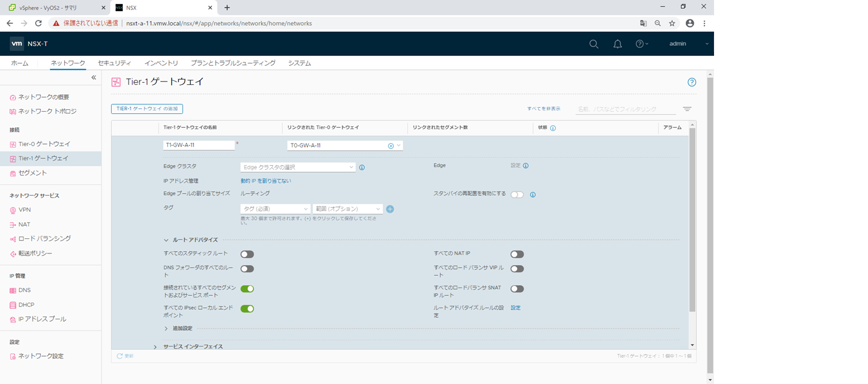Open the 範囲 (オプション) dropdown

tap(348, 209)
